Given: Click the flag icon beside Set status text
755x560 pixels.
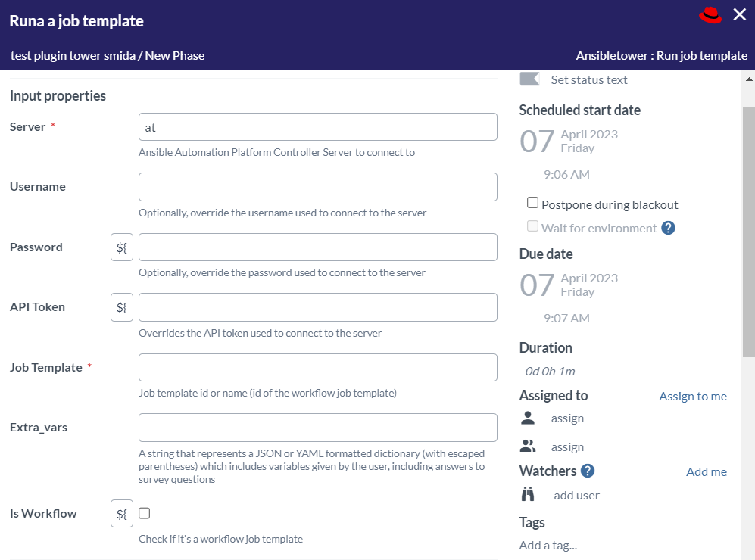Looking at the screenshot, I should tap(529, 79).
